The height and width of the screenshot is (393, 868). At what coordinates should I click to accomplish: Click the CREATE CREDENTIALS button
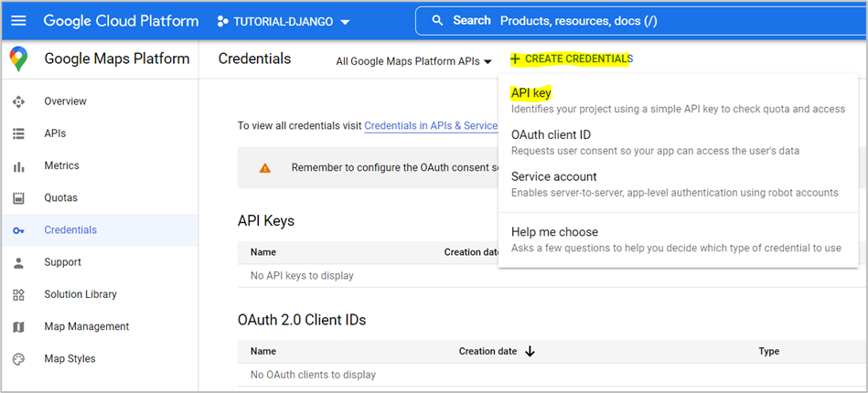(x=572, y=58)
